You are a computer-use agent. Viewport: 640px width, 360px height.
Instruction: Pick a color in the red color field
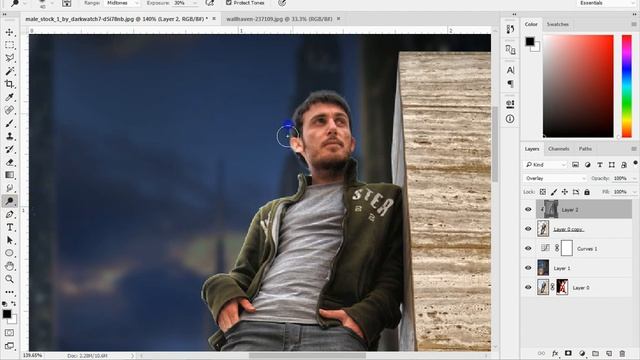(x=578, y=86)
